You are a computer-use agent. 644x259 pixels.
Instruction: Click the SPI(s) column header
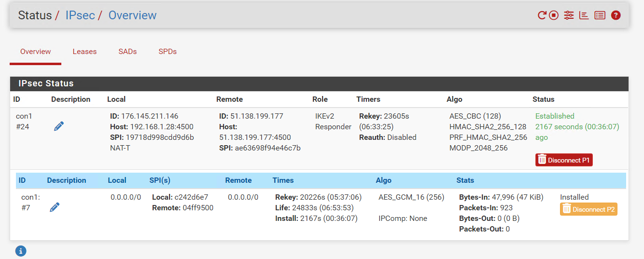tap(160, 180)
